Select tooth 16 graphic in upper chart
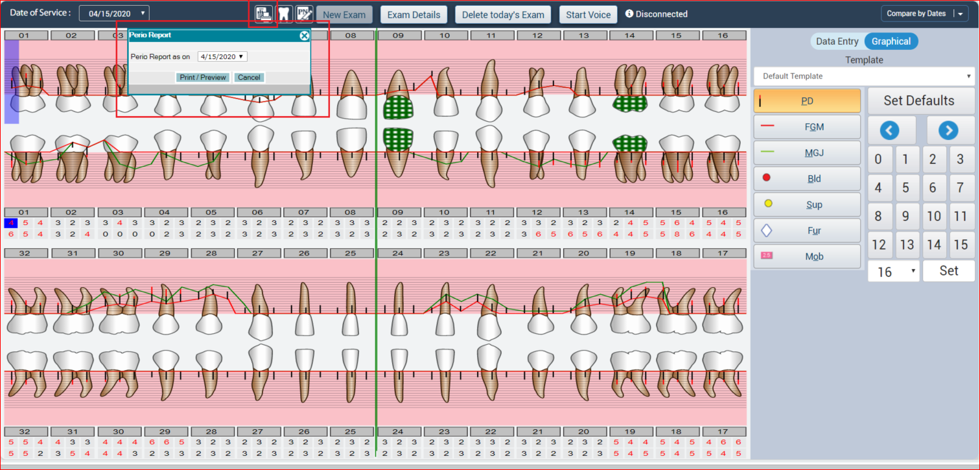The width and height of the screenshot is (980, 470). (x=723, y=88)
